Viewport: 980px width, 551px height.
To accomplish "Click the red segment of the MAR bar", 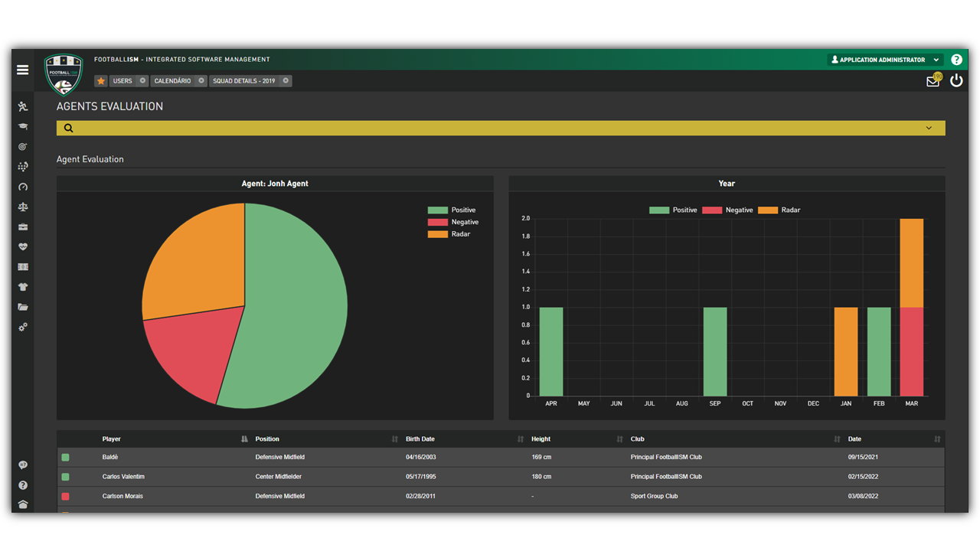I will pyautogui.click(x=912, y=351).
